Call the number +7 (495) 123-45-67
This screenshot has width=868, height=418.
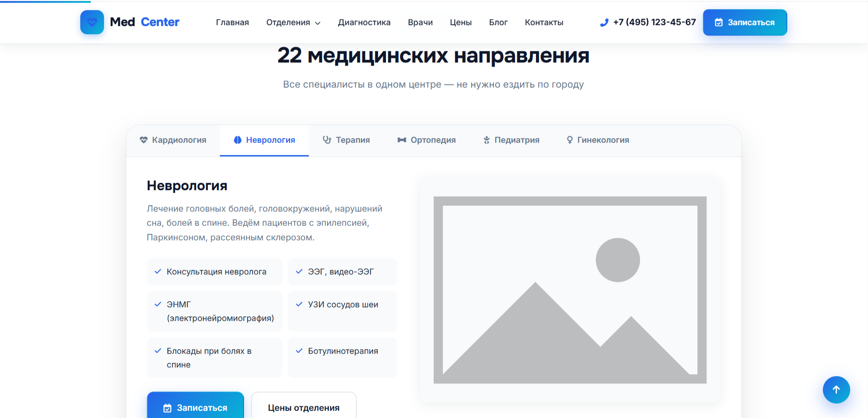coord(648,22)
